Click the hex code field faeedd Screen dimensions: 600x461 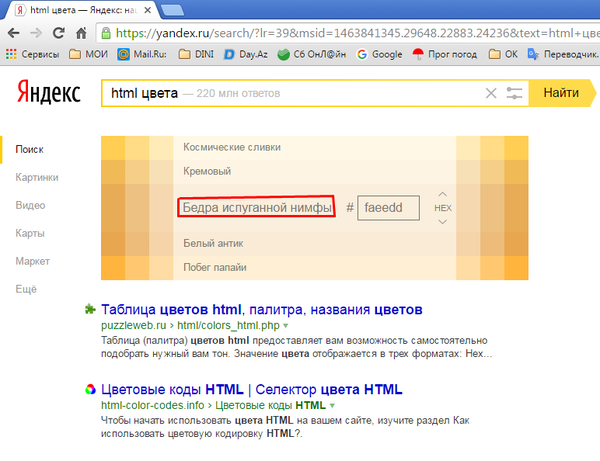pos(388,208)
